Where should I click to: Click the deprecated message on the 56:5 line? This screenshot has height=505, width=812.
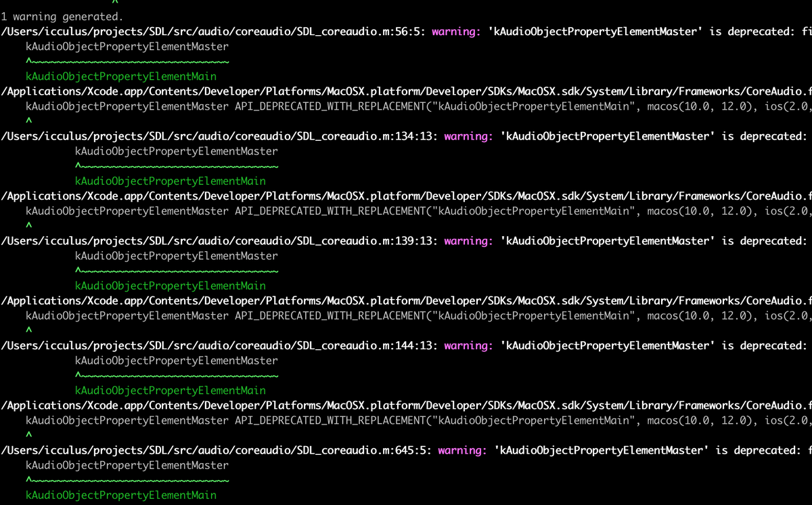pyautogui.click(x=650, y=32)
